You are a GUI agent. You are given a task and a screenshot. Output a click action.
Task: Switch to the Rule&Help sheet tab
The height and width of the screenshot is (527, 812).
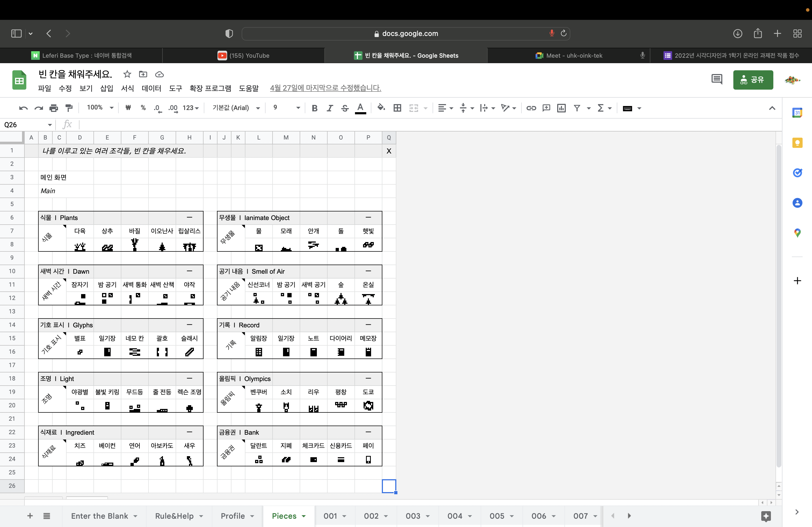(x=174, y=516)
